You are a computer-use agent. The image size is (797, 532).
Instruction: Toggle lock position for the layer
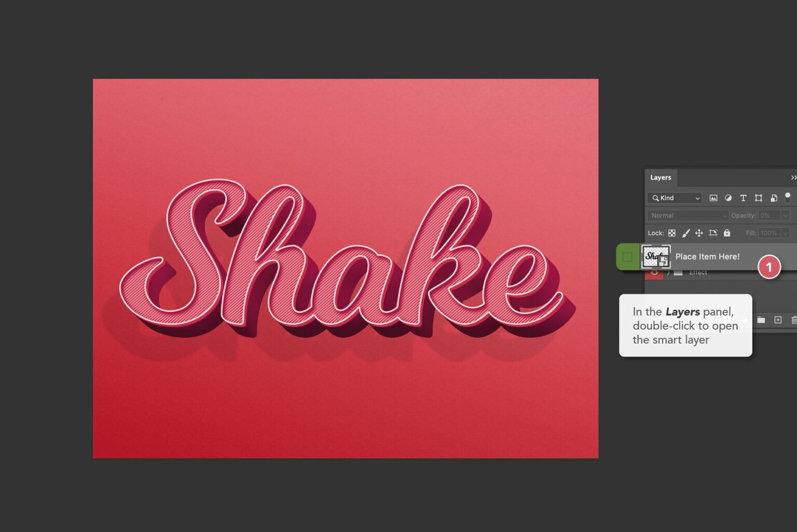699,233
